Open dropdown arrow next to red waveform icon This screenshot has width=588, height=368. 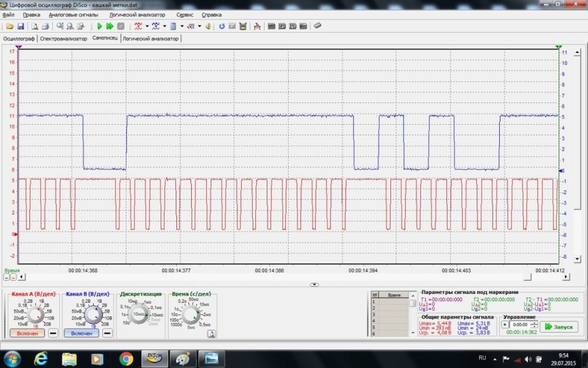tap(146, 26)
